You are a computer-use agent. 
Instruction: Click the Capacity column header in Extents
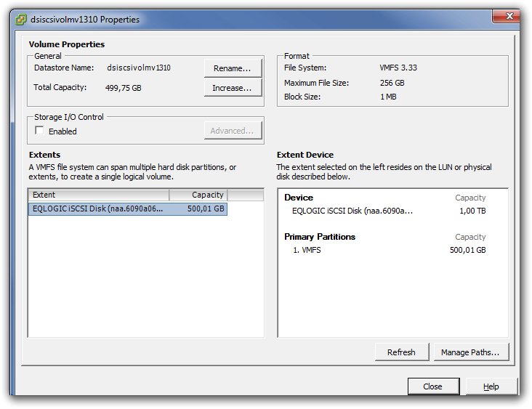(x=198, y=195)
